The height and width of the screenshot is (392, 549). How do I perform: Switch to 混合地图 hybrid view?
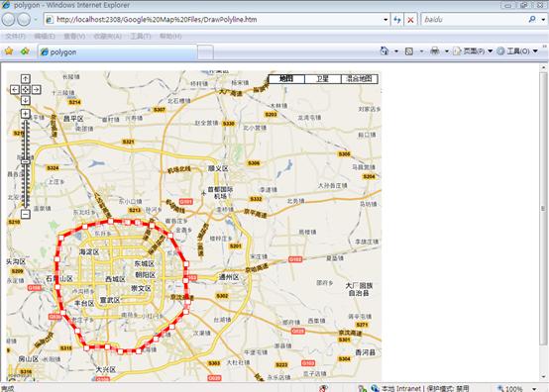[360, 78]
